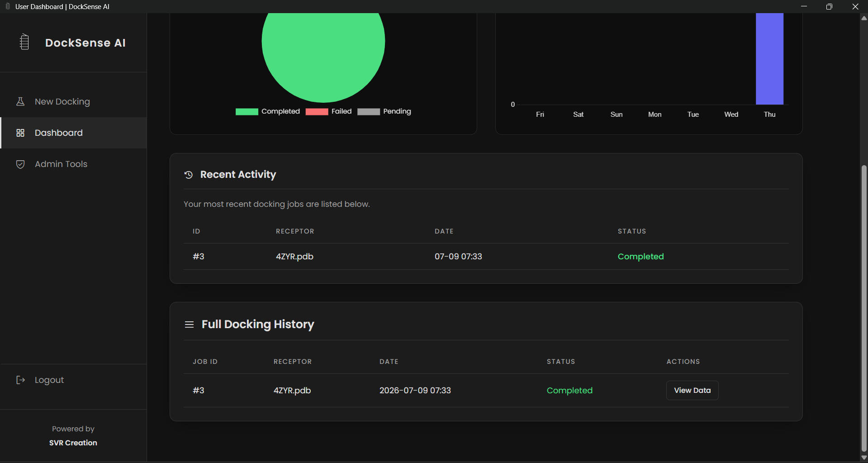
Task: Click the Recent Activity heading
Action: tap(238, 175)
